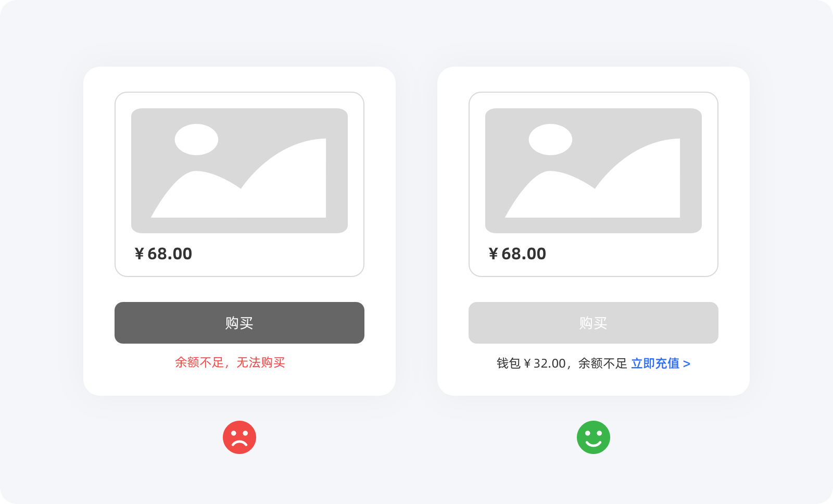Click the yen symbol in left price
The height and width of the screenshot is (504, 833).
tap(139, 254)
